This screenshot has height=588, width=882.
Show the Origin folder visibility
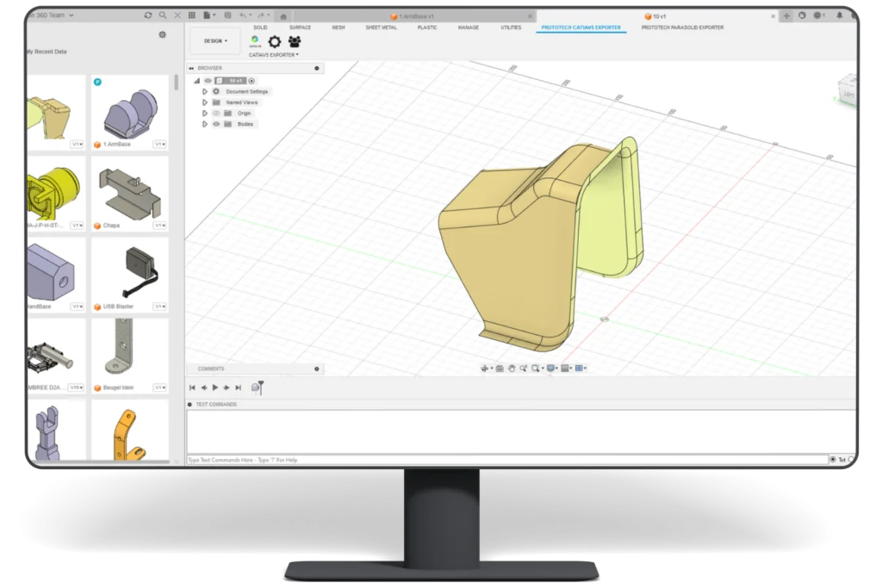click(x=216, y=113)
